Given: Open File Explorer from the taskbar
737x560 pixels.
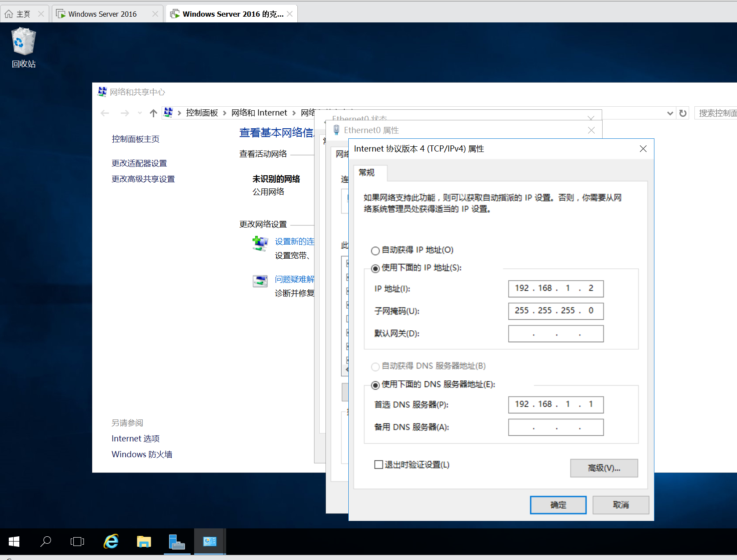Looking at the screenshot, I should [144, 542].
